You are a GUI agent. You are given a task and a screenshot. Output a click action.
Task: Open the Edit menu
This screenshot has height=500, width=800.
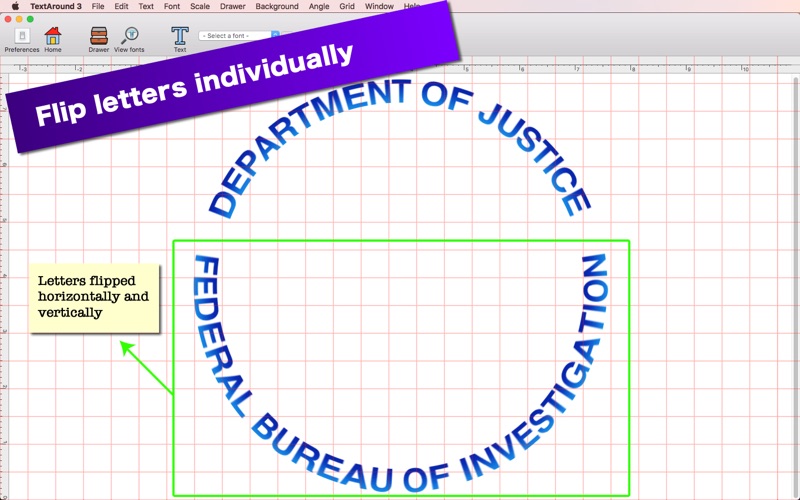coord(121,6)
